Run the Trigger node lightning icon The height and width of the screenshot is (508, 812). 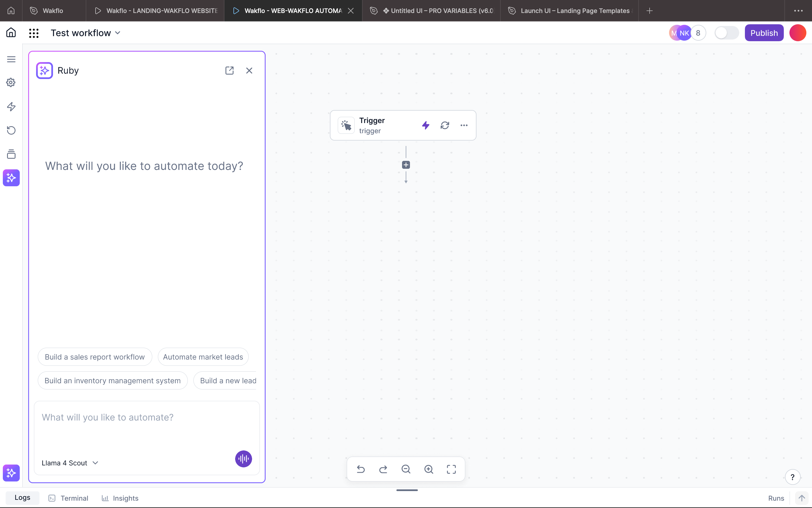(426, 125)
